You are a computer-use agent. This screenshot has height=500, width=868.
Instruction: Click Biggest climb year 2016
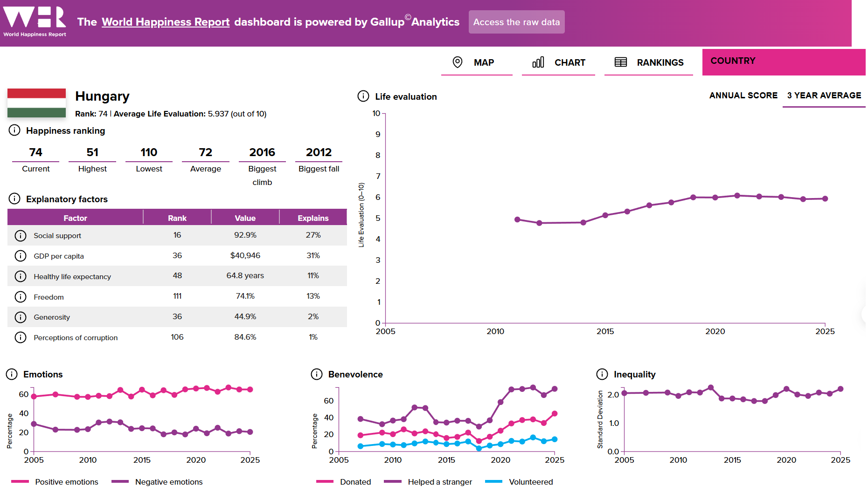pos(262,152)
